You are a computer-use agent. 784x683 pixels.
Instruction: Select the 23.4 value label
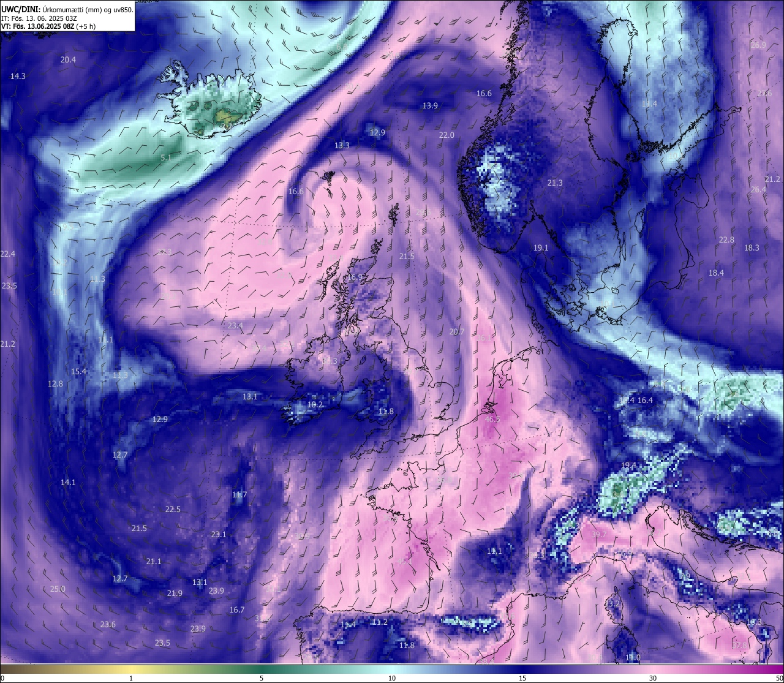(235, 326)
